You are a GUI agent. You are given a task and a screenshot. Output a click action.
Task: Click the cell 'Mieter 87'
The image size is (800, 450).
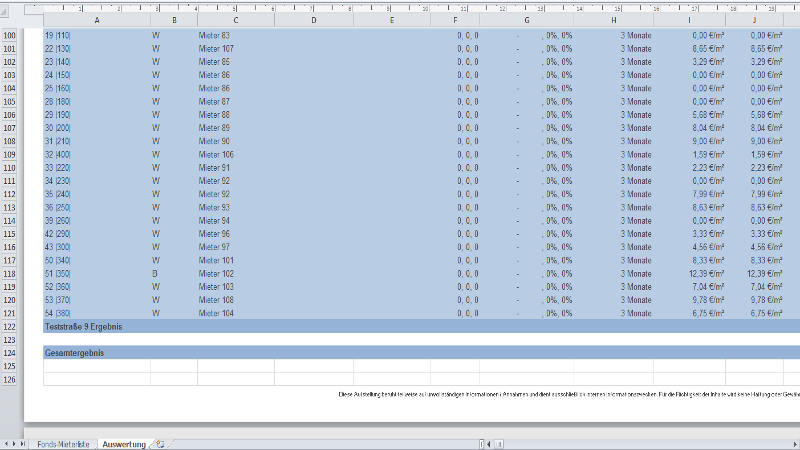(x=214, y=102)
